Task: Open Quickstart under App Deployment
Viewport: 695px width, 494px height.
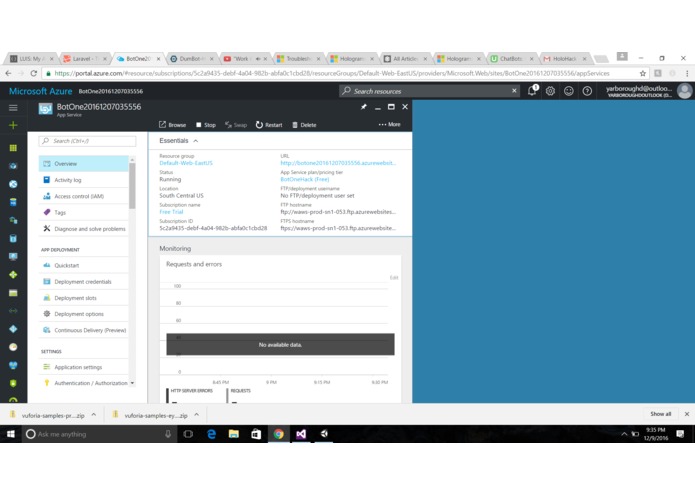Action: 84,265
